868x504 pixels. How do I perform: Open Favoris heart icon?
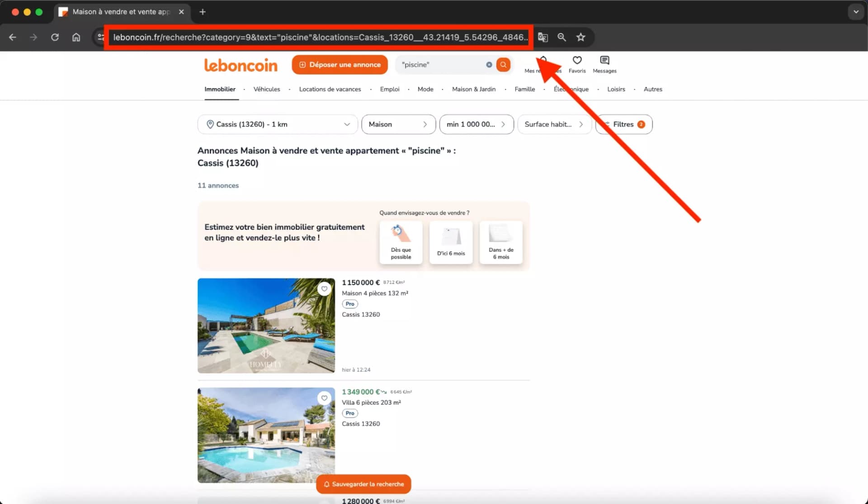click(x=577, y=65)
